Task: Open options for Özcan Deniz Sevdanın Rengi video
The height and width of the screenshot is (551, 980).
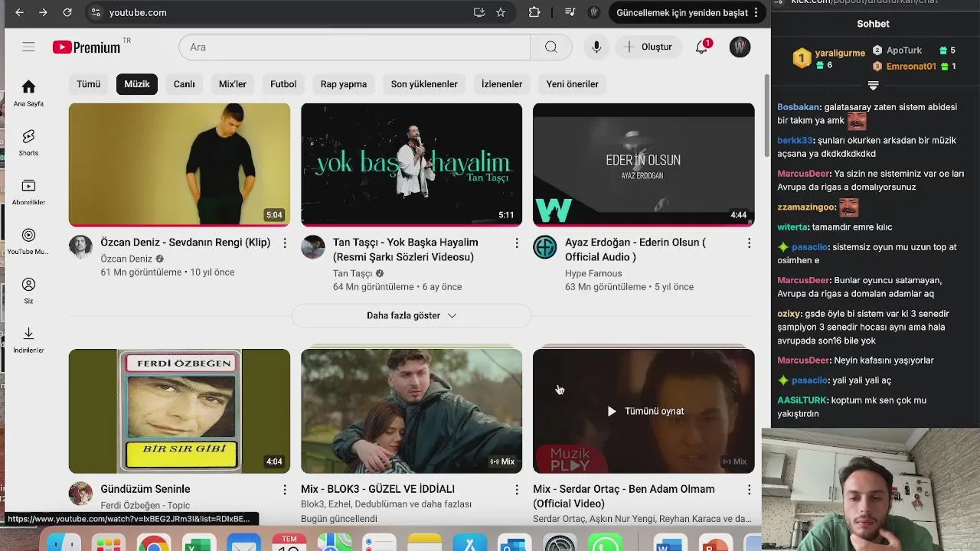Action: [285, 243]
